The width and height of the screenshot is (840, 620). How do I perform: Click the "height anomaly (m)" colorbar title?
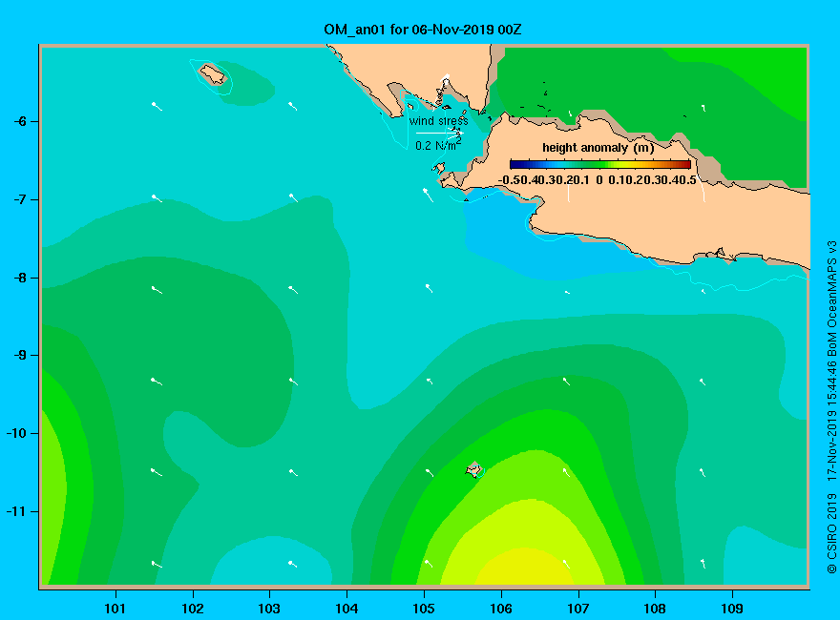pyautogui.click(x=598, y=148)
